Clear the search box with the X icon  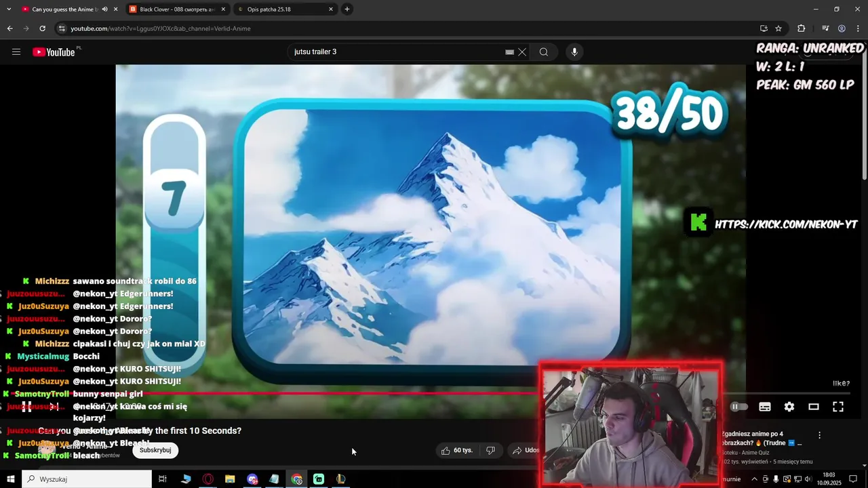click(522, 52)
